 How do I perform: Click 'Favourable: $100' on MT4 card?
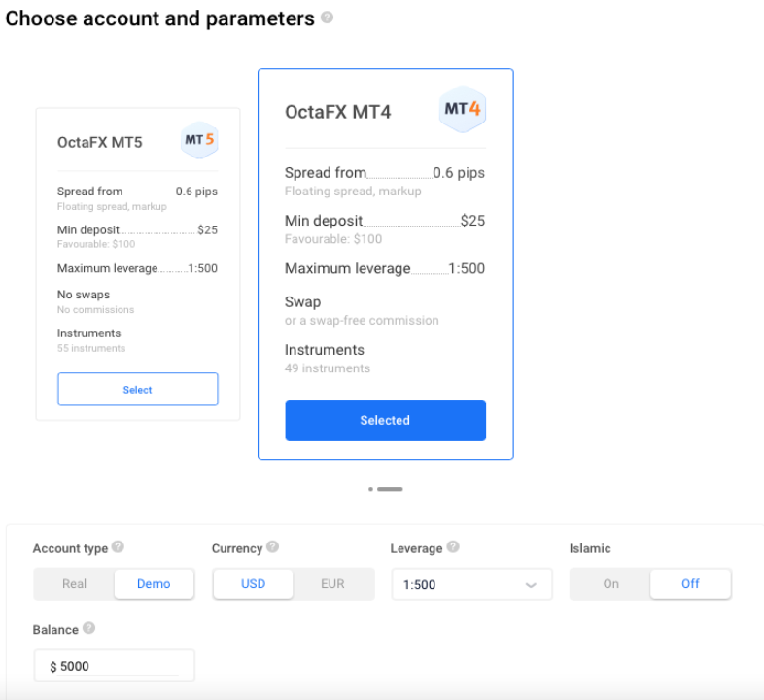tap(333, 239)
